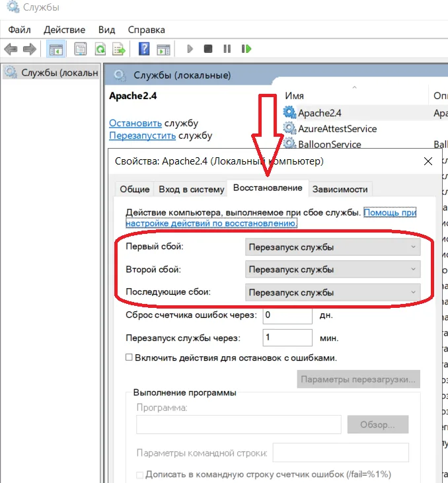
Task: Click the Refresh toolbar icon
Action: (100, 49)
